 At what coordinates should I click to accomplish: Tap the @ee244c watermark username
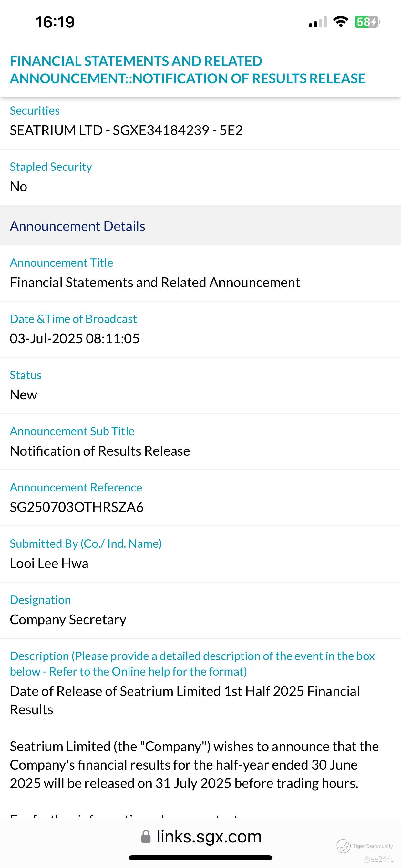click(379, 859)
